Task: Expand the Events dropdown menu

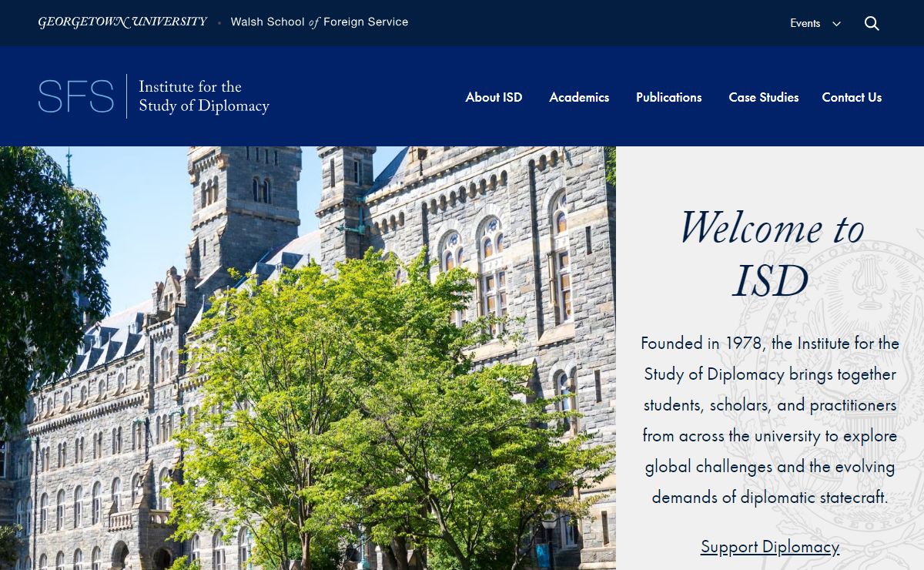Action: tap(805, 23)
